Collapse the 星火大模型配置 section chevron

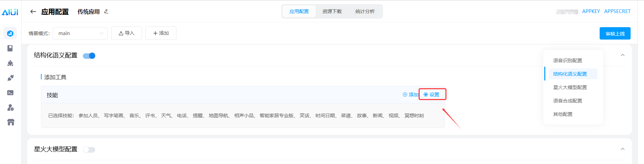tap(622, 149)
